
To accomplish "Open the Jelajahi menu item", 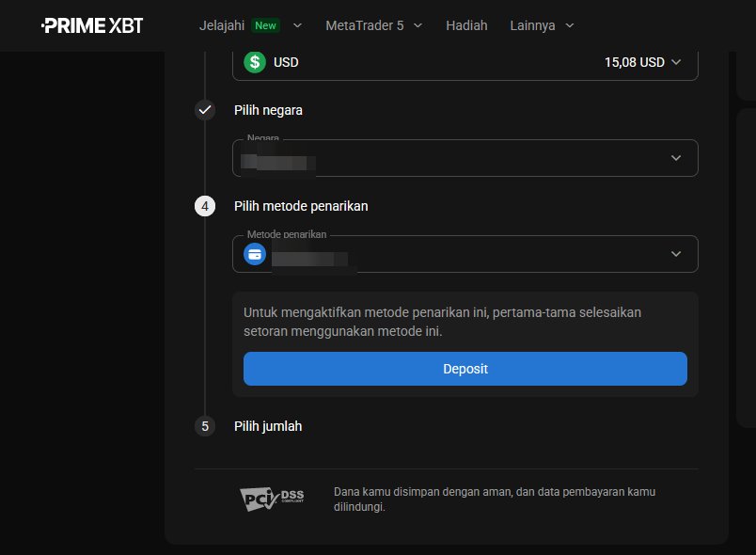I will point(222,25).
